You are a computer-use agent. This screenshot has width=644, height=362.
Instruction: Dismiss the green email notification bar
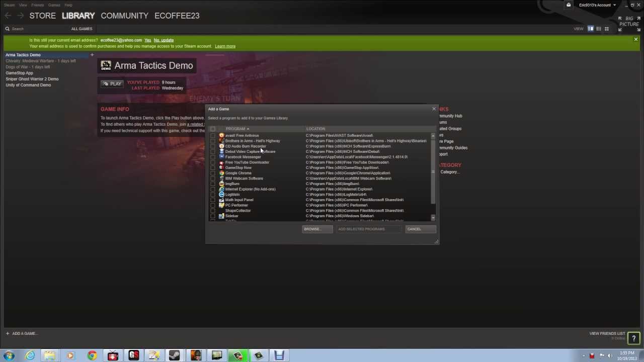point(635,39)
